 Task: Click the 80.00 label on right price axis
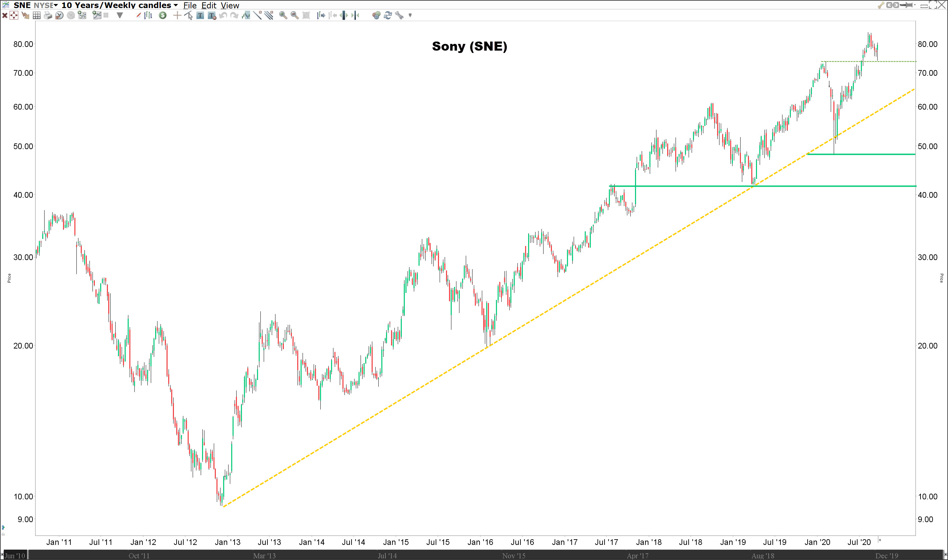click(x=927, y=44)
